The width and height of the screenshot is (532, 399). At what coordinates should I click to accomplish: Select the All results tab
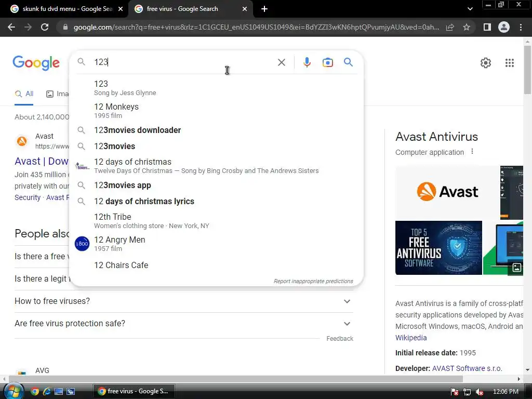[x=24, y=94]
